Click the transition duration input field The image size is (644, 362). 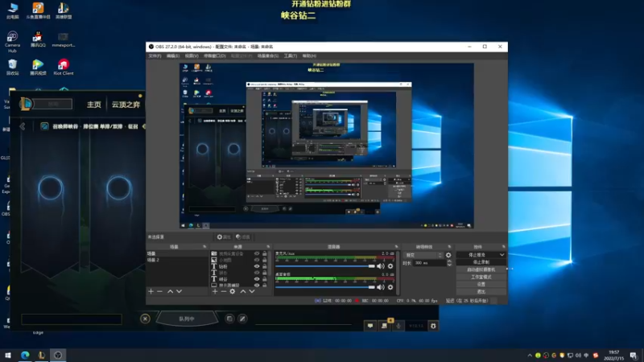click(x=429, y=263)
